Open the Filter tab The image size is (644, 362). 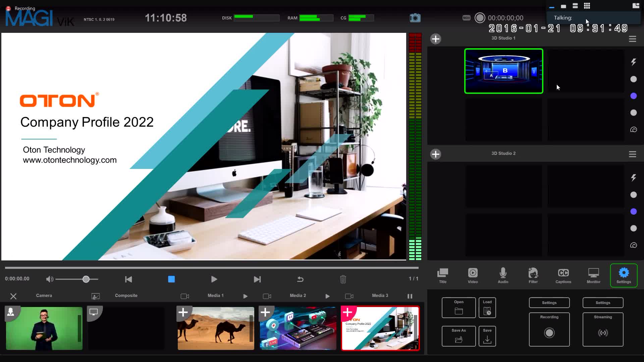pos(533,276)
